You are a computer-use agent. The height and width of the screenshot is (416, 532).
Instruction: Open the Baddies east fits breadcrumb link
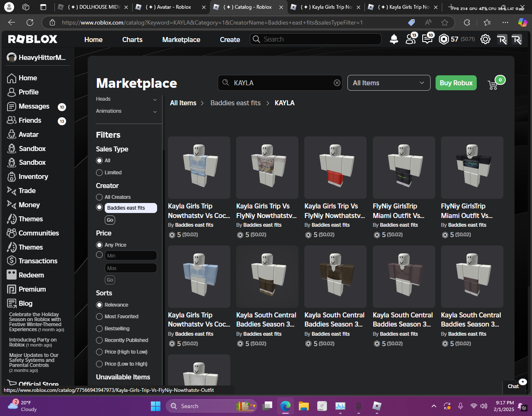point(235,103)
